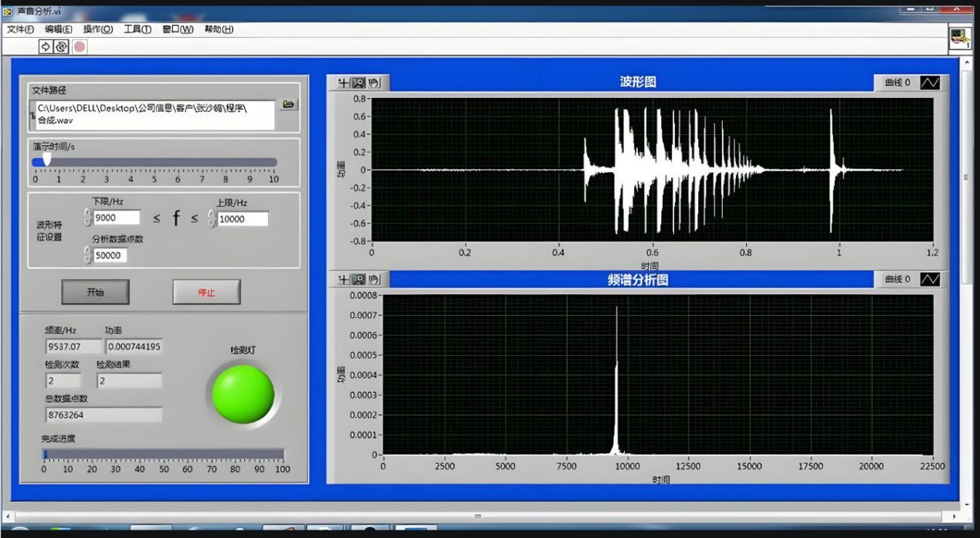The image size is (980, 538).
Task: Select the zoom tool on 波形图 palette
Action: click(359, 83)
